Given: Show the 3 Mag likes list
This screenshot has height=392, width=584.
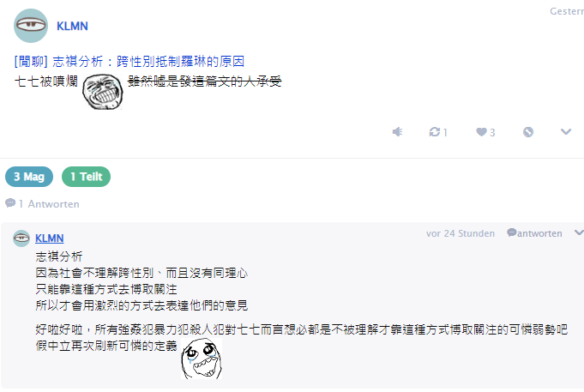Looking at the screenshot, I should tap(29, 177).
